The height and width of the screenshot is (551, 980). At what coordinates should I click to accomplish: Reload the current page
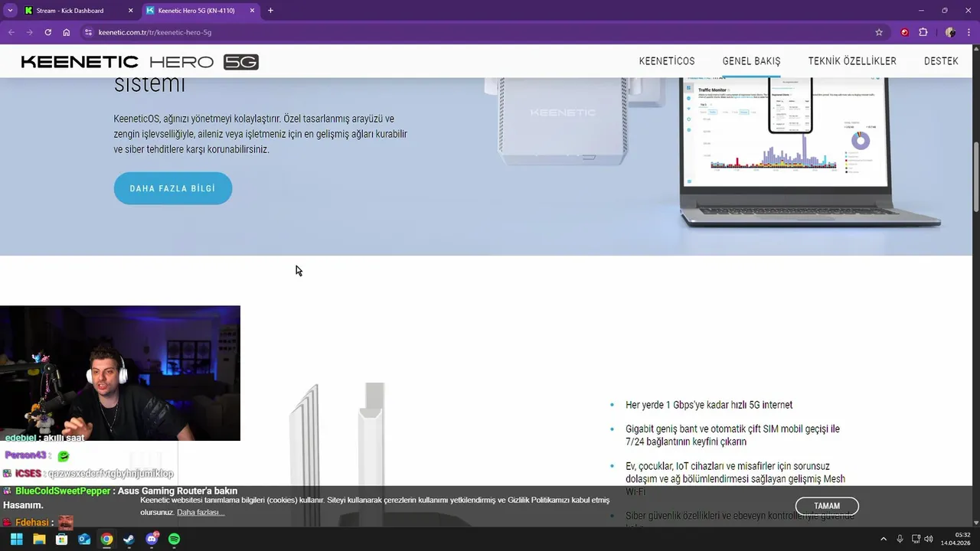(47, 32)
